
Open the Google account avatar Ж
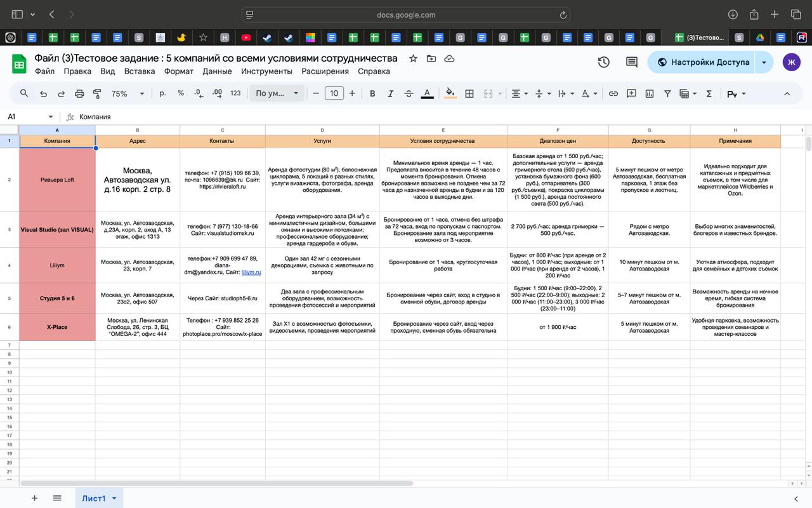tap(792, 62)
